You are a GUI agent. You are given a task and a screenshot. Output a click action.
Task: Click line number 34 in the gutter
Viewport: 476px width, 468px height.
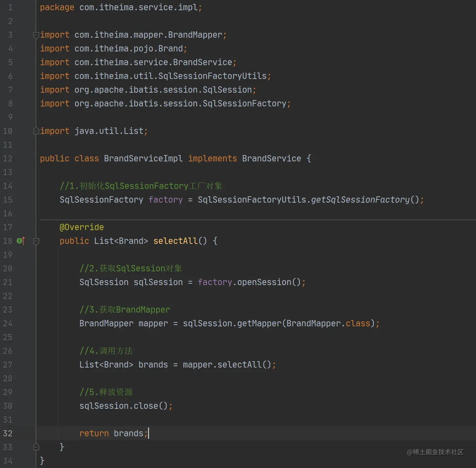click(x=8, y=461)
